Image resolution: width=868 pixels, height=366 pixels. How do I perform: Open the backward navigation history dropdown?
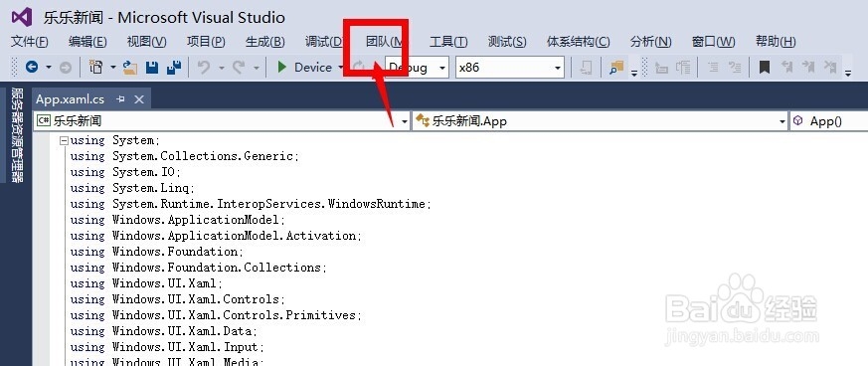click(x=49, y=68)
